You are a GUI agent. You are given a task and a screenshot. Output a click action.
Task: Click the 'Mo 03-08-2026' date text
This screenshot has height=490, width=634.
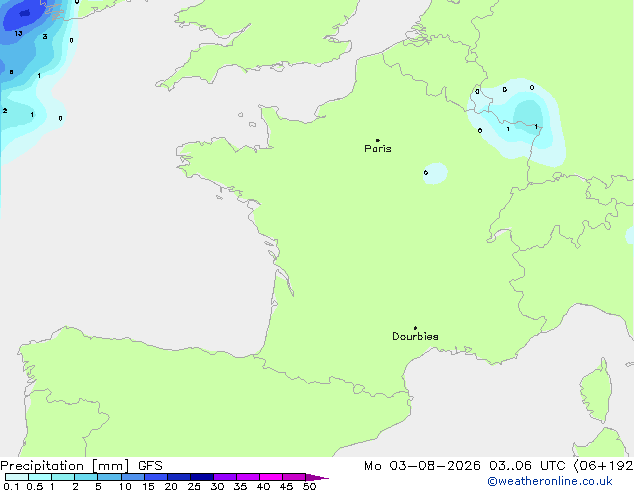(x=422, y=466)
